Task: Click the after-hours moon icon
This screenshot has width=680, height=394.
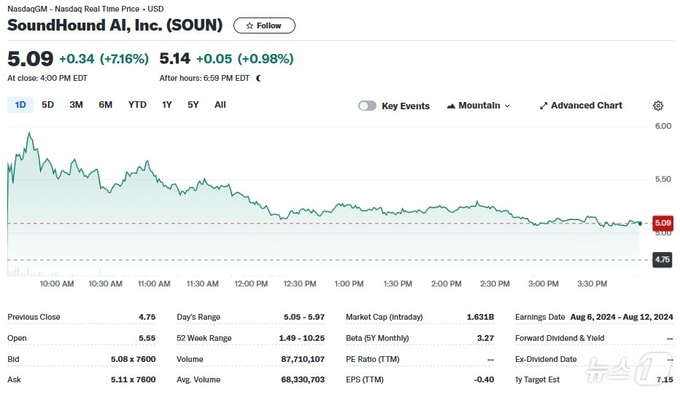Action: [258, 78]
